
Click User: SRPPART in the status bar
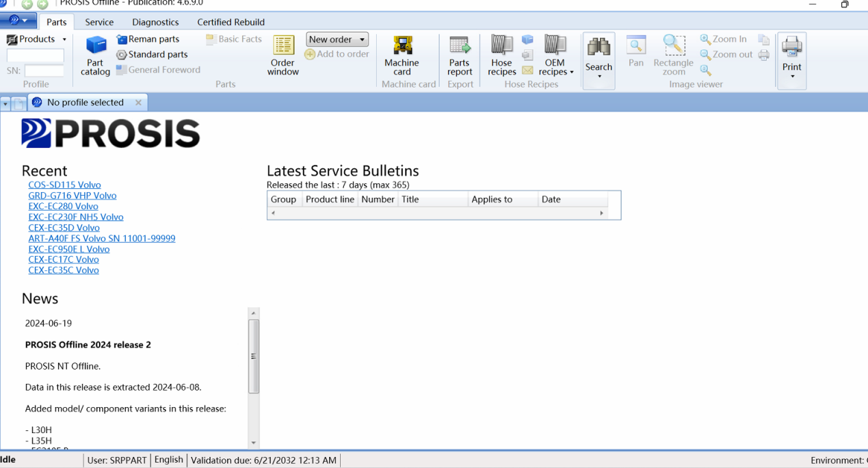(117, 460)
